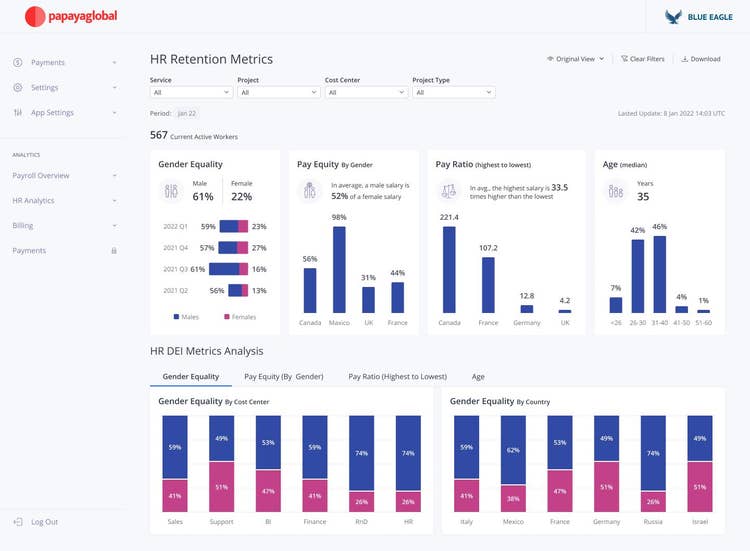Click the Jan 22 period chip
Viewport: 750px width, 551px height.
pos(187,113)
